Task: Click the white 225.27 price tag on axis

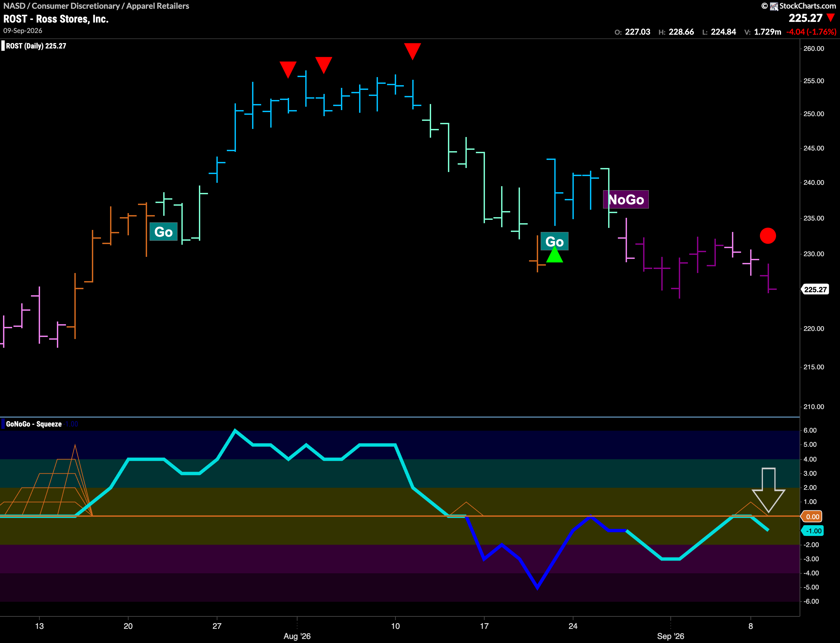Action: [x=815, y=290]
